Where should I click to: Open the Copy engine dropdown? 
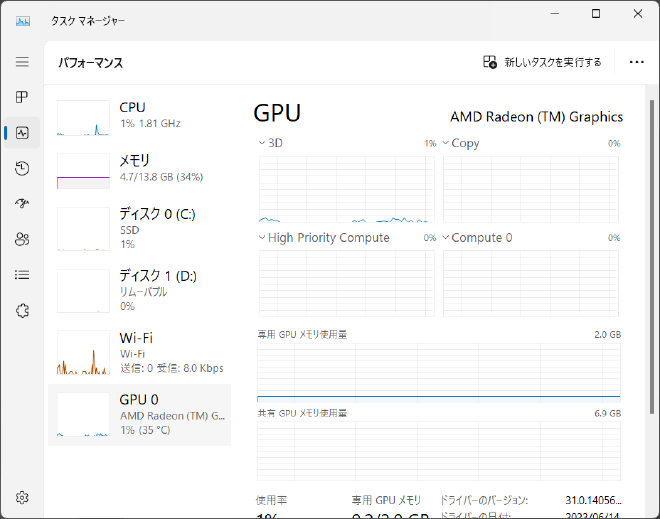tap(461, 144)
